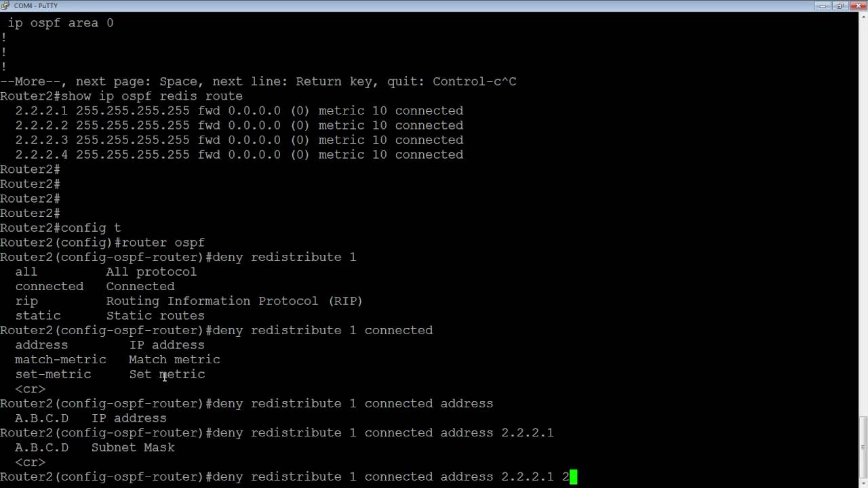Click the green terminal cursor block

tap(573, 476)
